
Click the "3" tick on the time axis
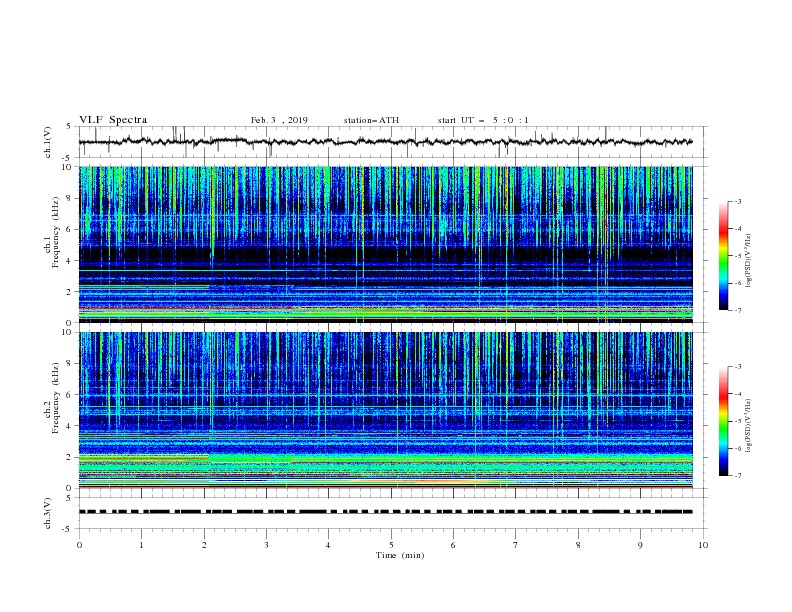click(x=266, y=545)
